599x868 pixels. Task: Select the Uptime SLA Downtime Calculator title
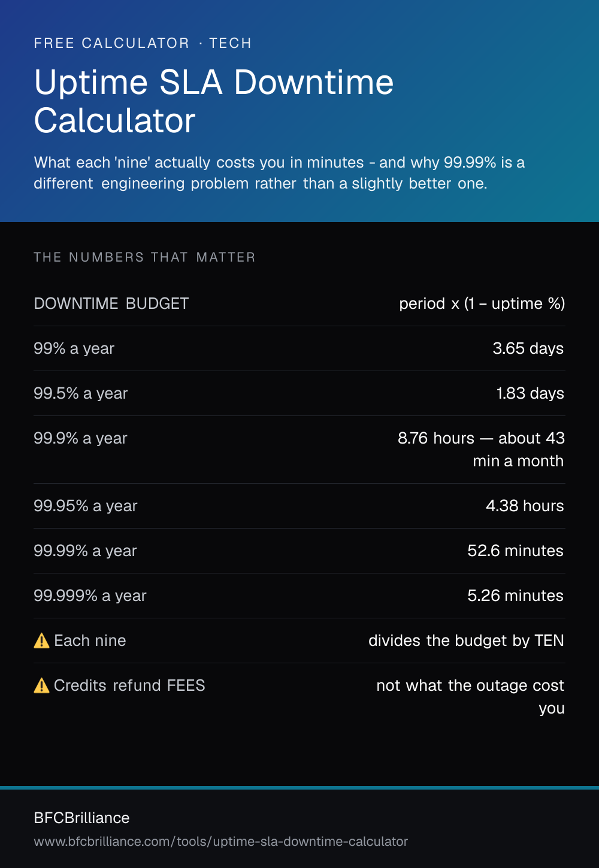point(214,101)
